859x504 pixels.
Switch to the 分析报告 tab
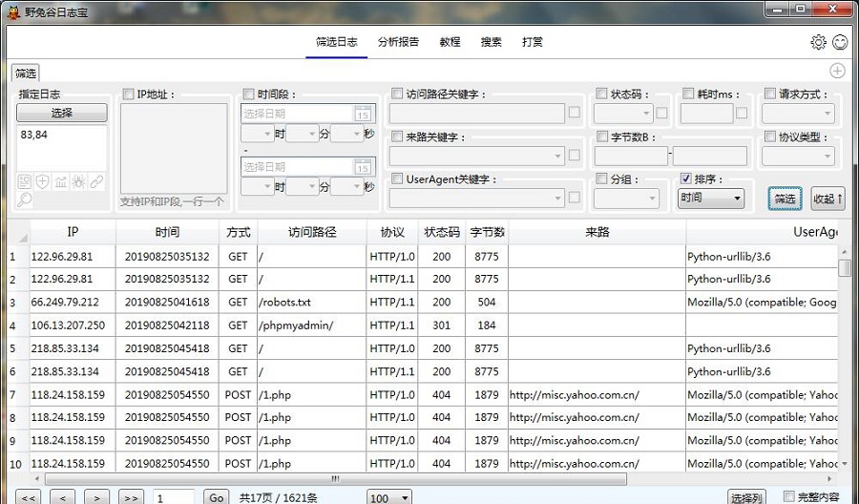click(x=398, y=42)
